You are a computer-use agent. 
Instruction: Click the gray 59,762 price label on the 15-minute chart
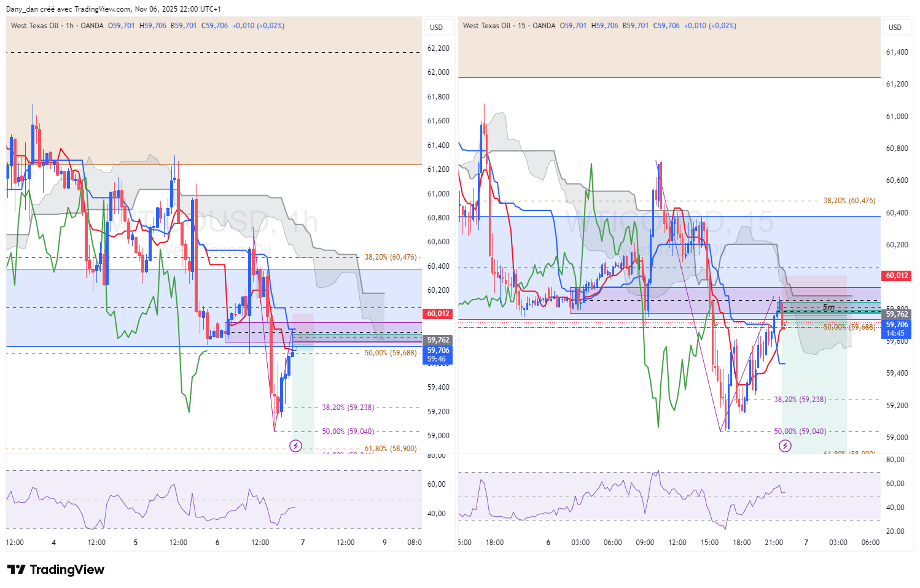(897, 314)
